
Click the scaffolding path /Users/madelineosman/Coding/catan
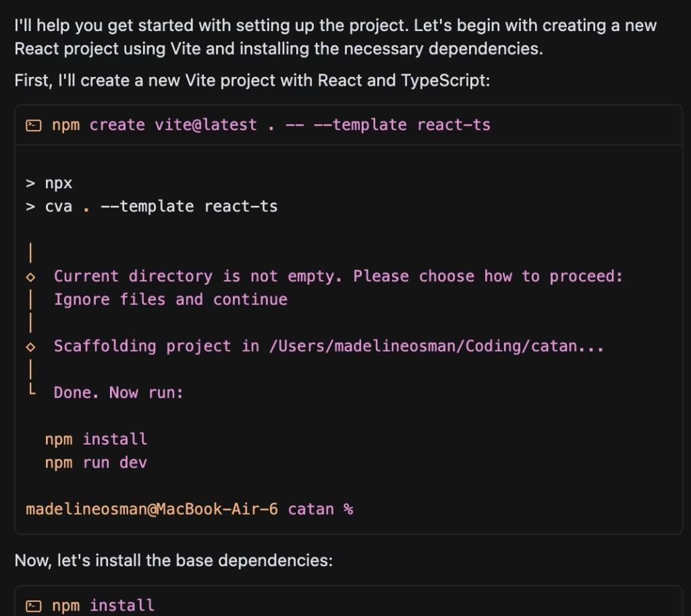(437, 345)
